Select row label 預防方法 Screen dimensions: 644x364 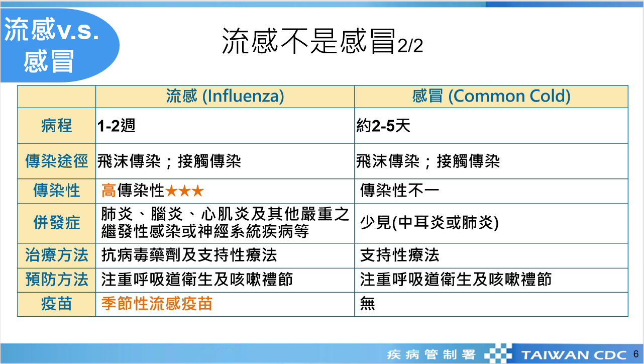pos(57,280)
